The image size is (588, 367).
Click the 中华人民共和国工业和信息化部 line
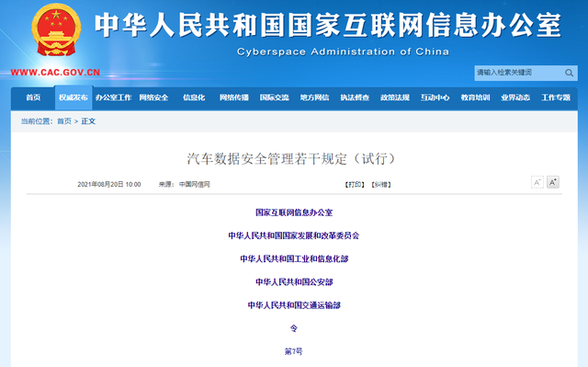tap(294, 259)
